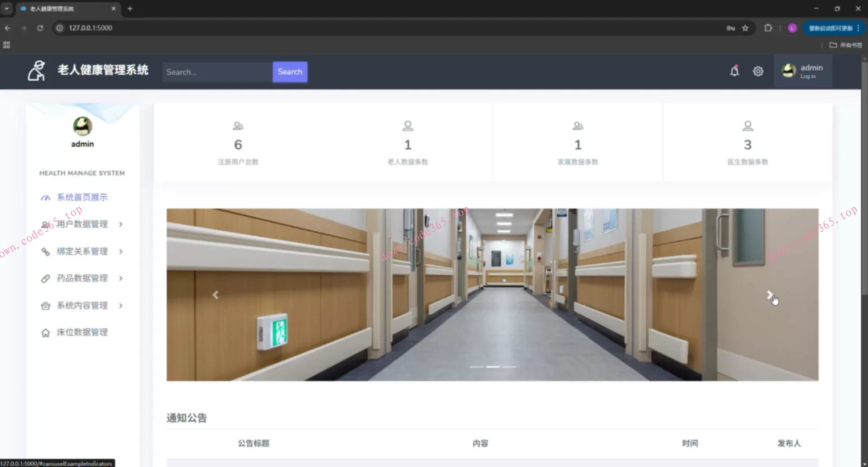Image resolution: width=868 pixels, height=467 pixels.
Task: Expand the 药品数据管理 menu section
Action: (x=82, y=278)
